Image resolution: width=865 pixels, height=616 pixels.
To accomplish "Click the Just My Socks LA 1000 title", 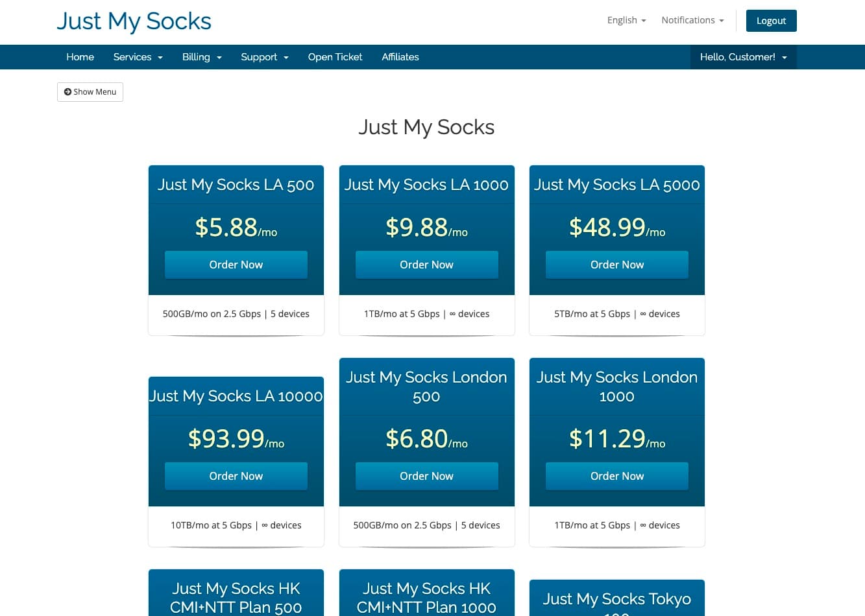I will tap(427, 185).
